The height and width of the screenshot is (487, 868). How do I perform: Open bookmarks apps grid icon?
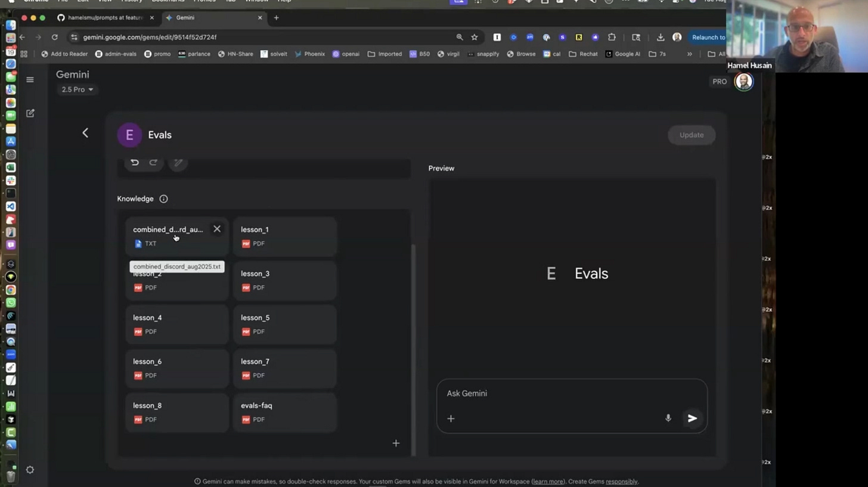[x=24, y=54]
